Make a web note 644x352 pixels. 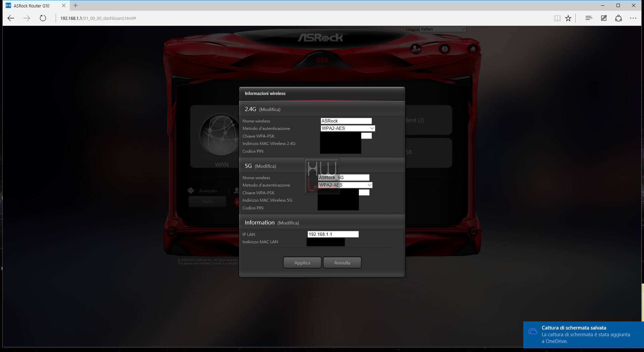604,18
